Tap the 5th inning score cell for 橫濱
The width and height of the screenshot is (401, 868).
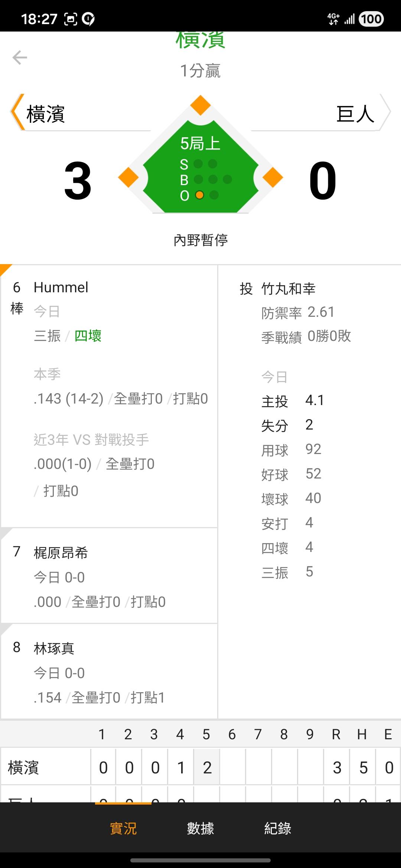[207, 767]
